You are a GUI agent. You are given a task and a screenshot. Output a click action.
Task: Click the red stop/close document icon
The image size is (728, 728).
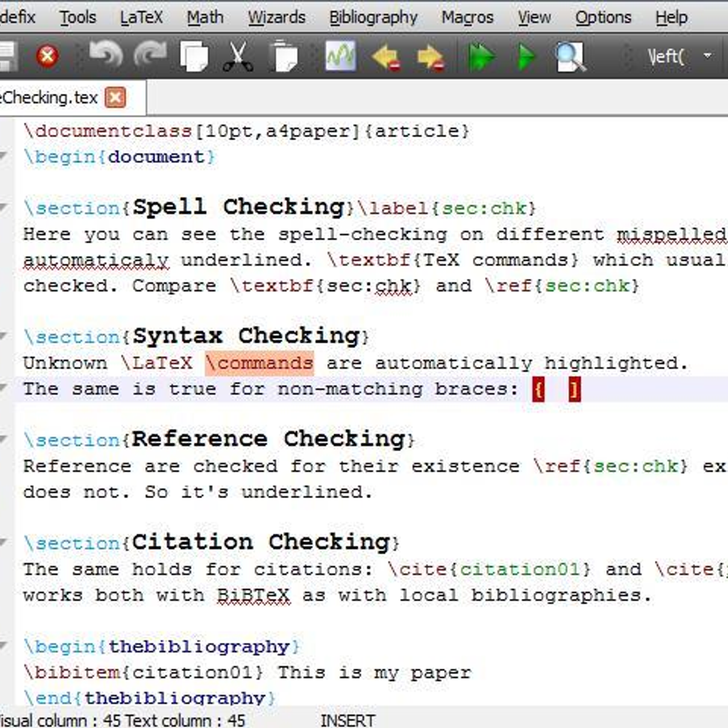tap(47, 56)
